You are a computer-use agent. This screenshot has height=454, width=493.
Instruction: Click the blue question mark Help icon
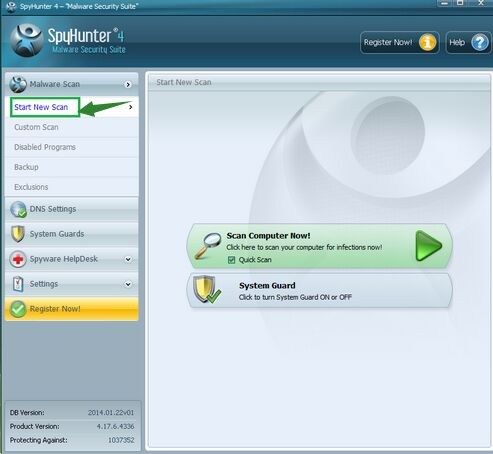pyautogui.click(x=480, y=43)
